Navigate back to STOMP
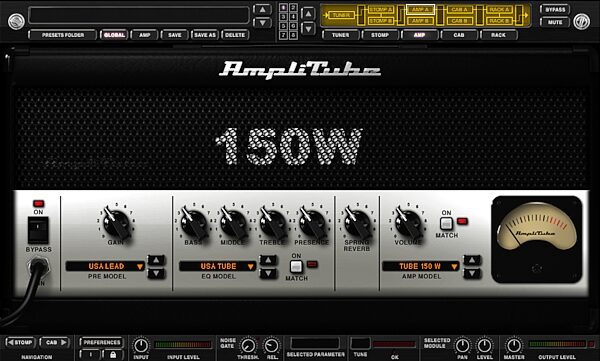This screenshot has height=361, width=600. pyautogui.click(x=20, y=342)
